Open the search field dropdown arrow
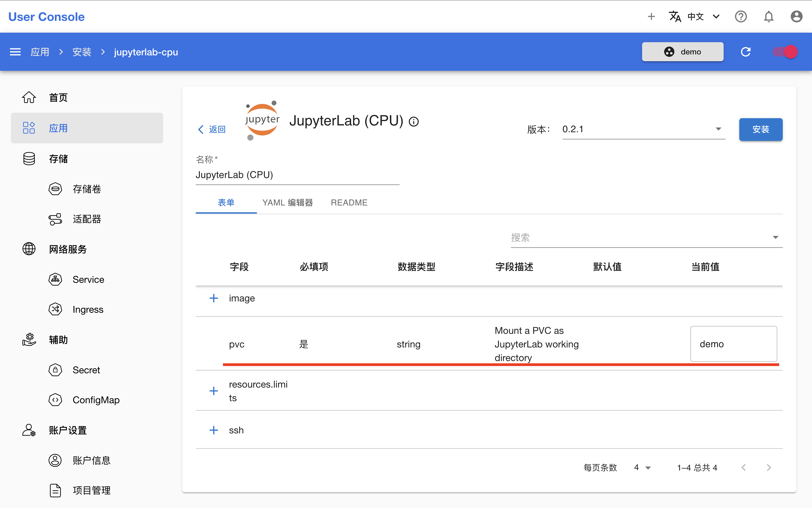 pyautogui.click(x=776, y=237)
